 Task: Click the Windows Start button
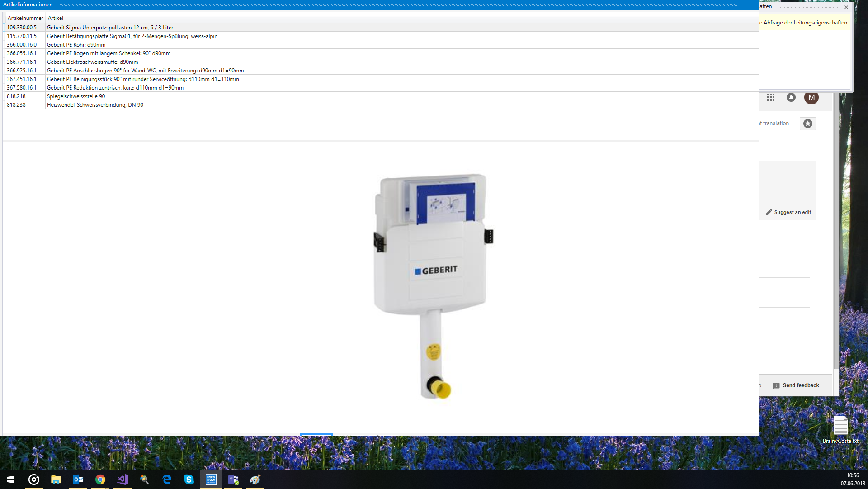[x=11, y=480]
